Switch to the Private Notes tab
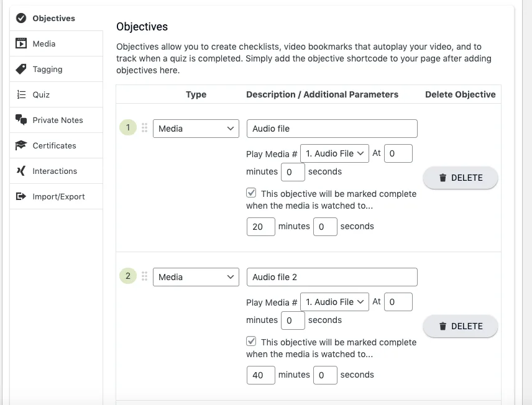Screen dimensions: 532x405 (x=58, y=121)
